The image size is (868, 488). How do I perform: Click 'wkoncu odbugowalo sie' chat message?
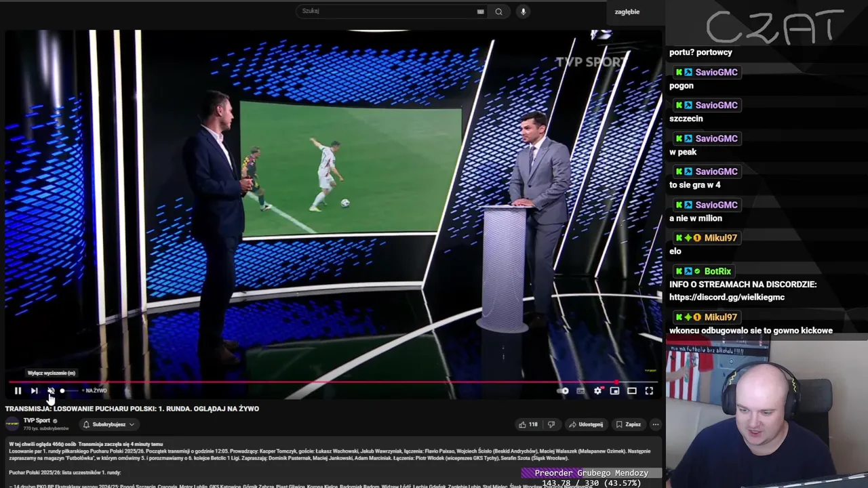(x=751, y=331)
